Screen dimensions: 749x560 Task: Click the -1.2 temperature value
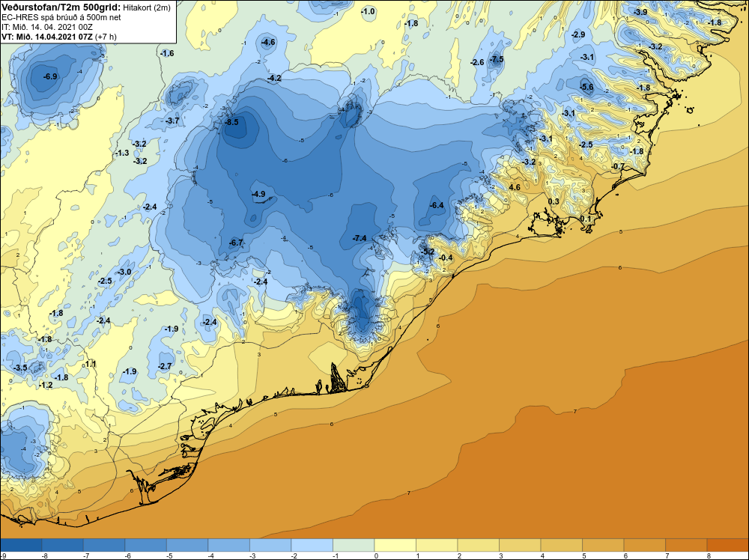pos(46,385)
